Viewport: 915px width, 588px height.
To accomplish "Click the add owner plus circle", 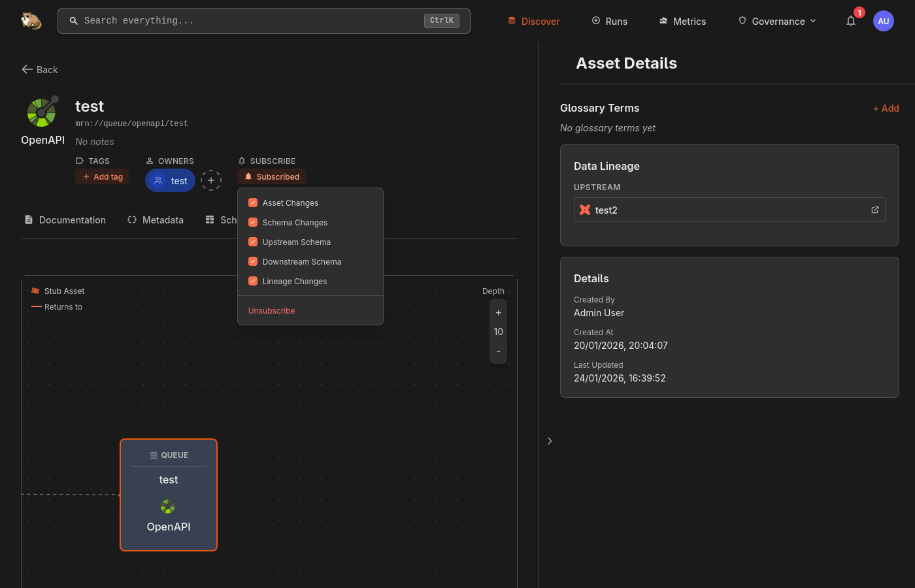I will 210,180.
